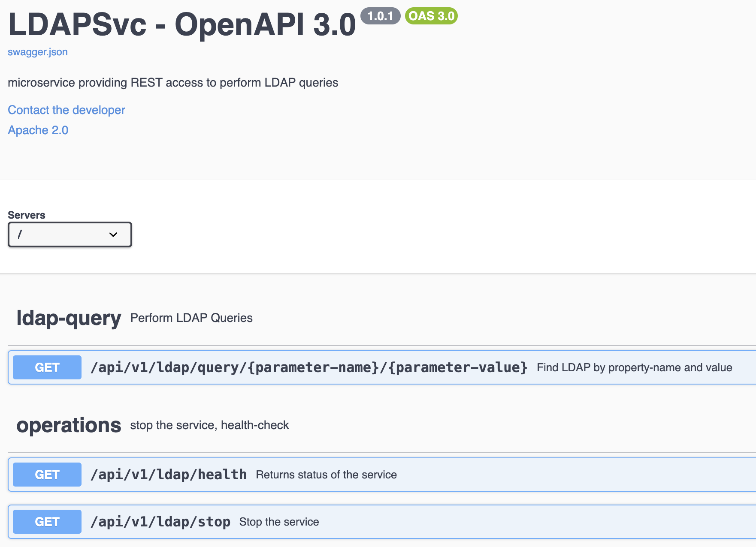Open the swagger.json specification
This screenshot has width=756, height=547.
coord(38,51)
